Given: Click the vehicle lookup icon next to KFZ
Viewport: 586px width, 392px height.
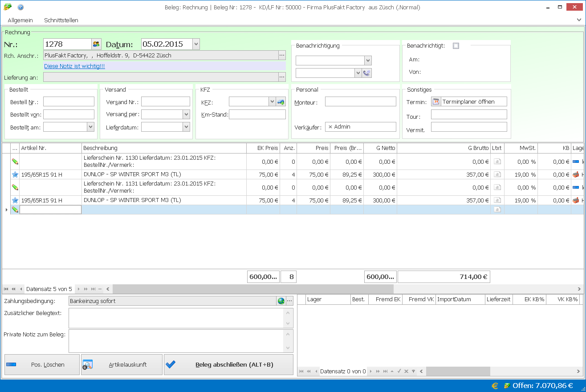Looking at the screenshot, I should (281, 102).
